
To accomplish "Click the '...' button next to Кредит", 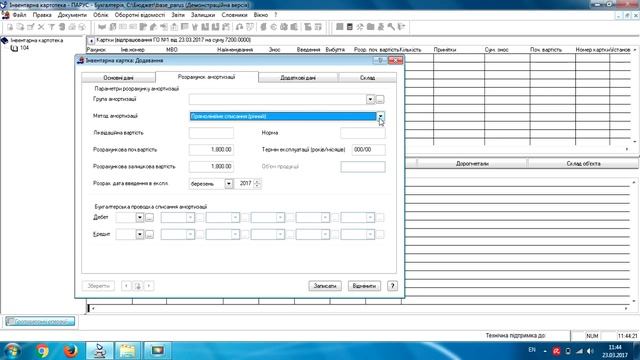I will (x=149, y=235).
